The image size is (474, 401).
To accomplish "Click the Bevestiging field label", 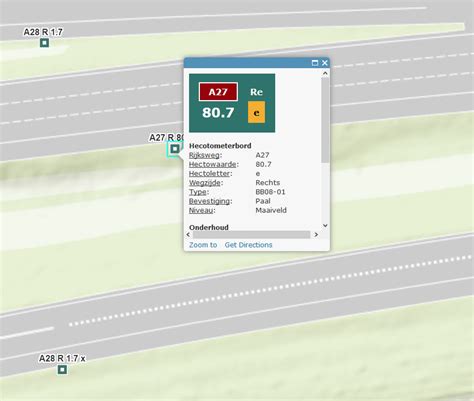I will 210,201.
